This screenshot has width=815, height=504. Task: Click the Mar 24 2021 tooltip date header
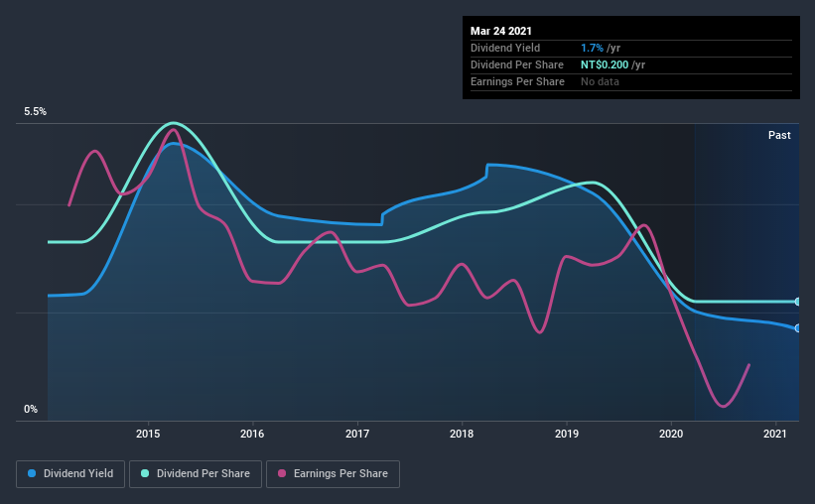pyautogui.click(x=501, y=31)
